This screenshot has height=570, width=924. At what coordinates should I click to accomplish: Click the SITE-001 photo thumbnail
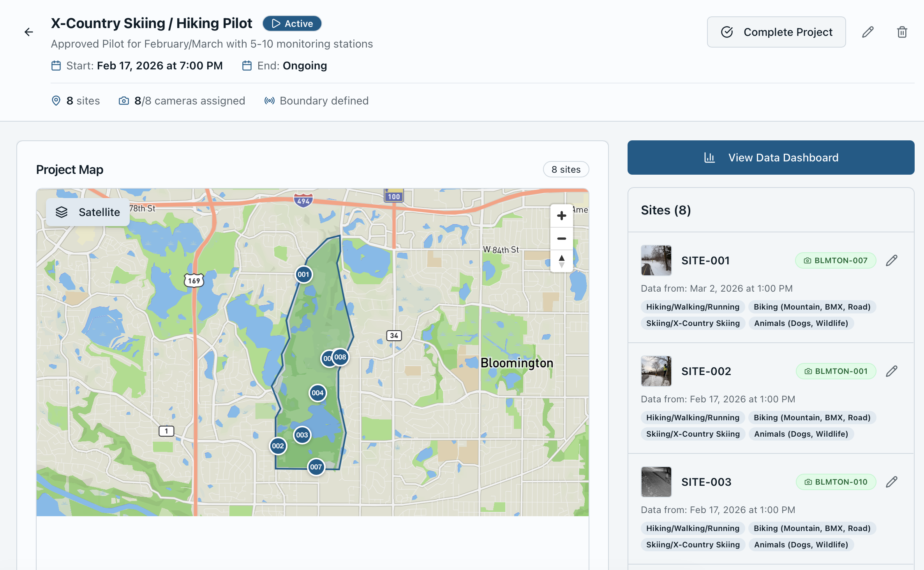pos(656,260)
